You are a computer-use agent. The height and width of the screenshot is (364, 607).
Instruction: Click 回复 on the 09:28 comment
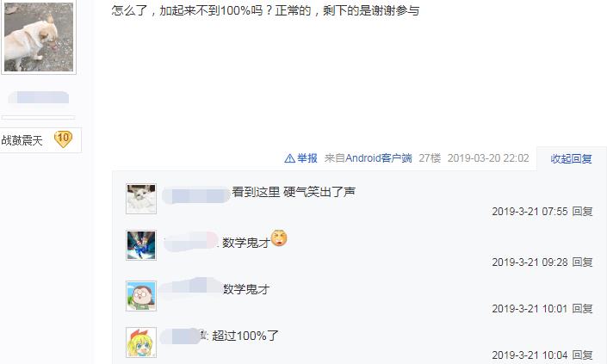[583, 262]
